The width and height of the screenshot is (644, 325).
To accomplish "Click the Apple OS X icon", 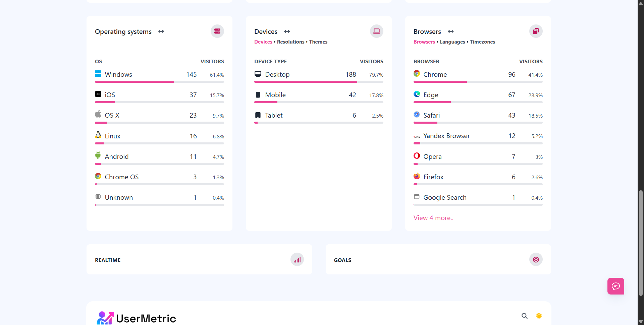I will pos(98,114).
